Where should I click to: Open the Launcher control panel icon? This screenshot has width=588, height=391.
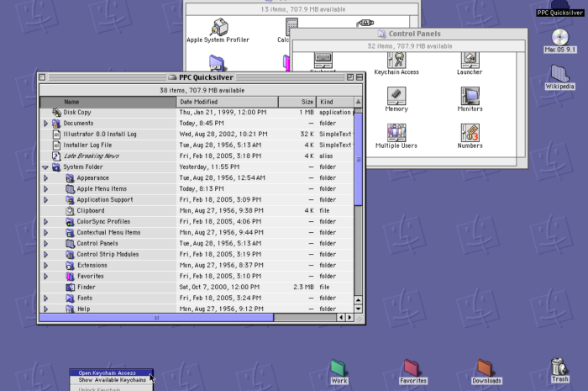click(x=470, y=60)
